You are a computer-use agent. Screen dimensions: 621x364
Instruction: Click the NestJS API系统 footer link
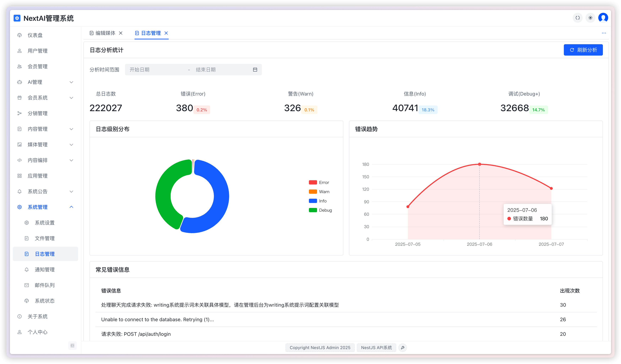click(376, 347)
